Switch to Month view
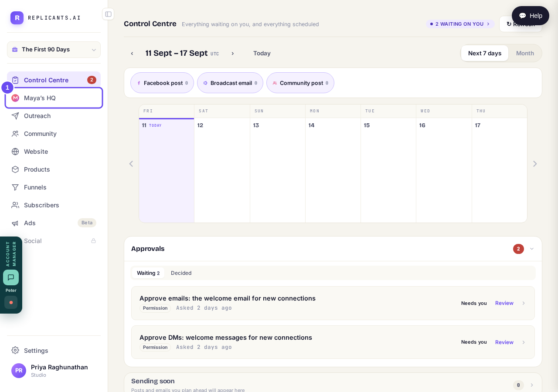Viewport: 558px width, 392px height. 525,53
